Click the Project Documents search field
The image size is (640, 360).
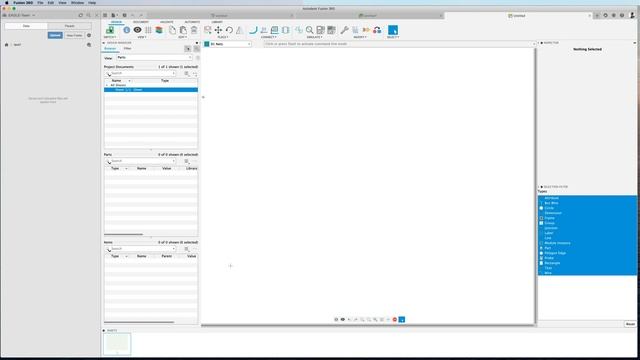[141, 73]
